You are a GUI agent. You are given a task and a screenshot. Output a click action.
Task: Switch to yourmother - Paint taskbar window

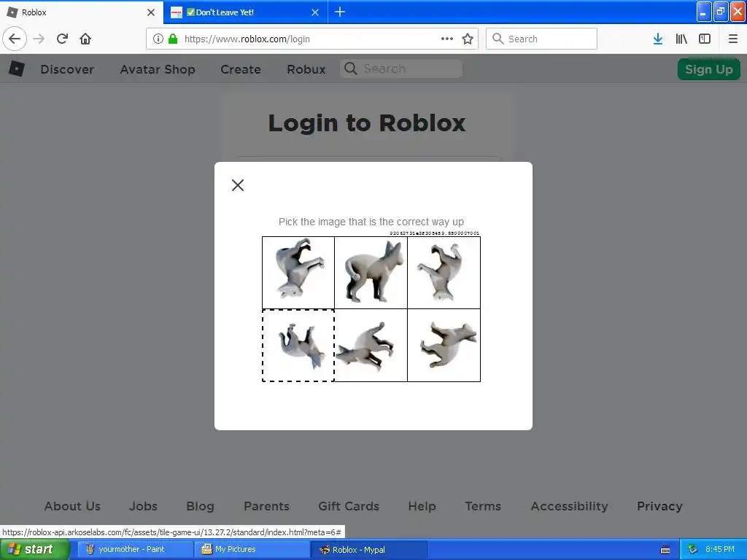click(135, 550)
